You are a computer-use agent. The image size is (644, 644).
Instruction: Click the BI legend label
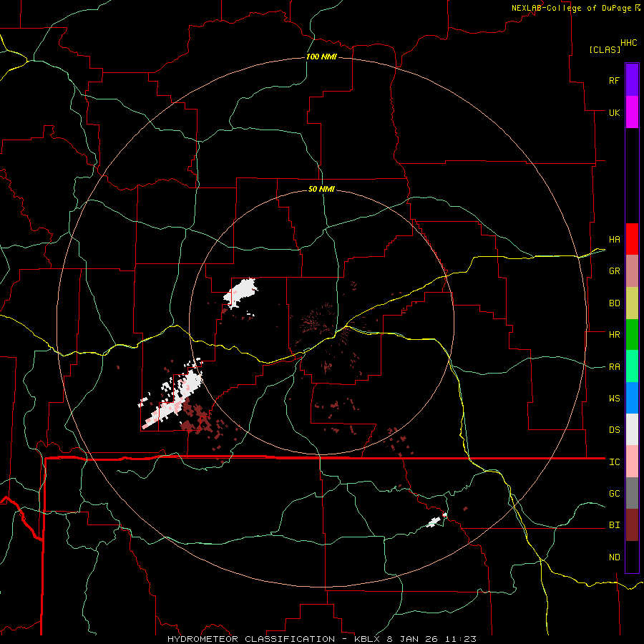(x=615, y=525)
